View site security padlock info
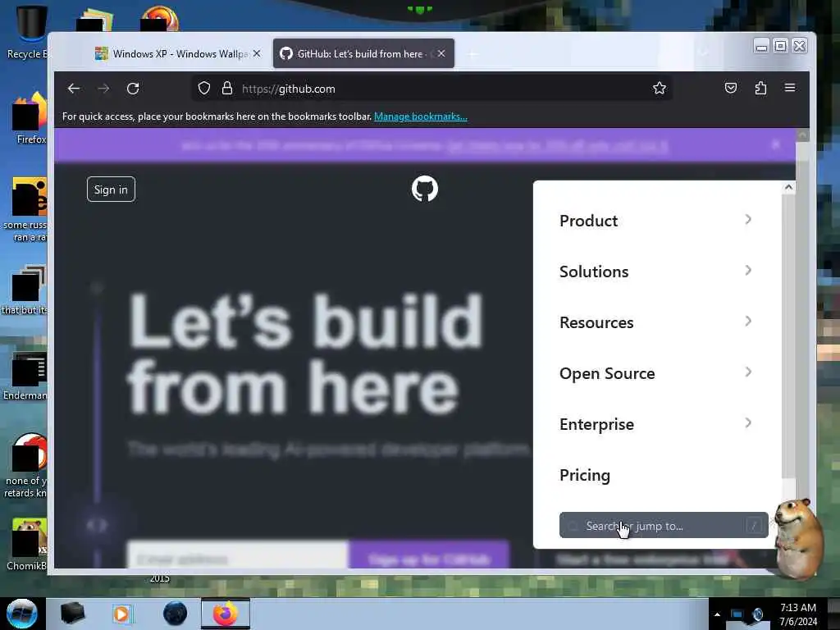 (227, 89)
